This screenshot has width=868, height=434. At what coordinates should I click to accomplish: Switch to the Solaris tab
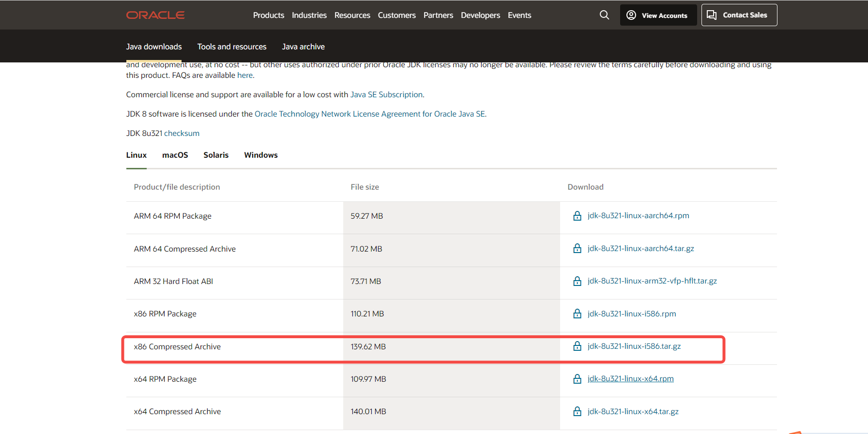(216, 155)
